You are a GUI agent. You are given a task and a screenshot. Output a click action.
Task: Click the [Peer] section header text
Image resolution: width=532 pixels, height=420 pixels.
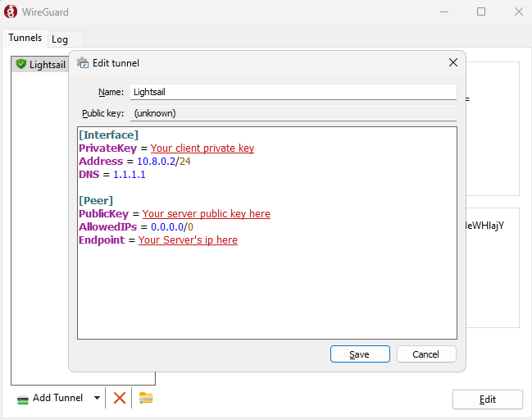click(x=96, y=201)
